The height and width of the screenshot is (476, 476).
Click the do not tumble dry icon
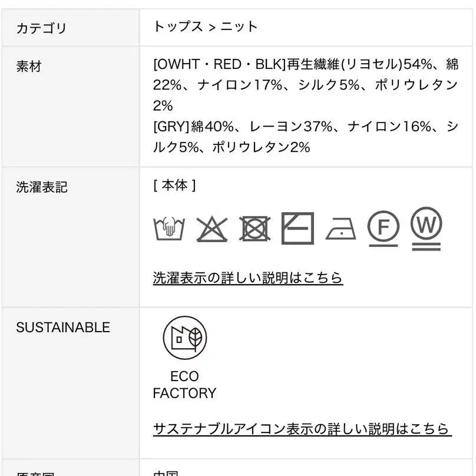[x=254, y=228]
